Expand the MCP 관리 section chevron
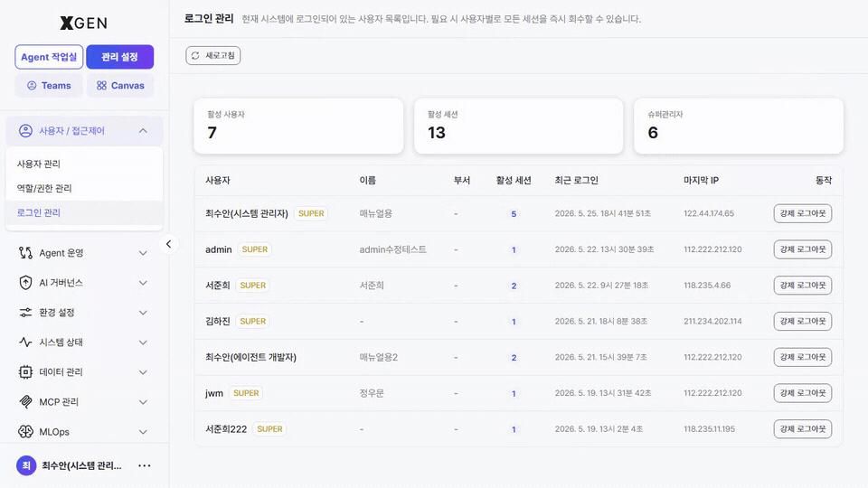Viewport: 868px width, 488px height. [x=143, y=401]
